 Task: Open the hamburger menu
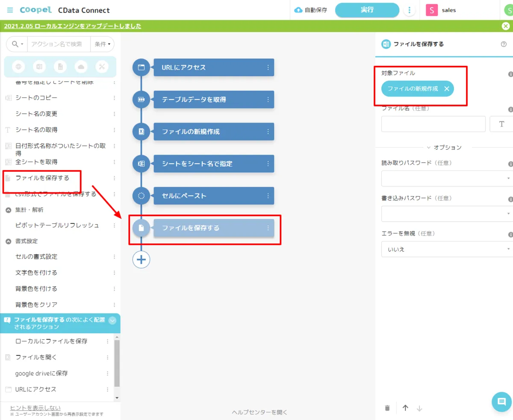click(10, 10)
